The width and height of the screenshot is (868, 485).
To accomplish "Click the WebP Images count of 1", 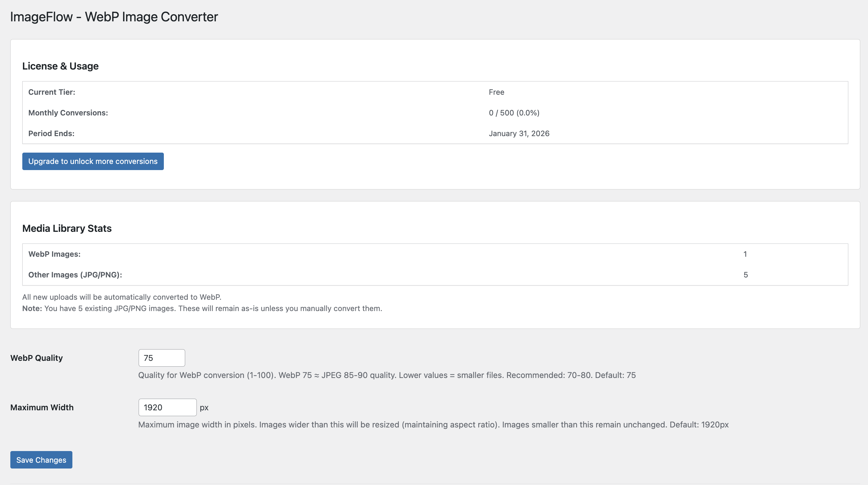I will pyautogui.click(x=745, y=254).
